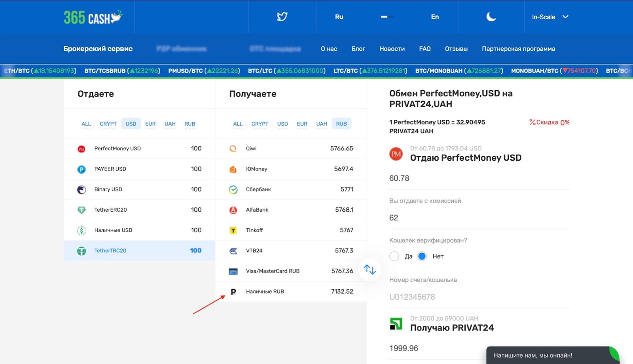This screenshot has height=364, width=633.
Task: Toggle dark mode with the moon icon
Action: click(491, 17)
